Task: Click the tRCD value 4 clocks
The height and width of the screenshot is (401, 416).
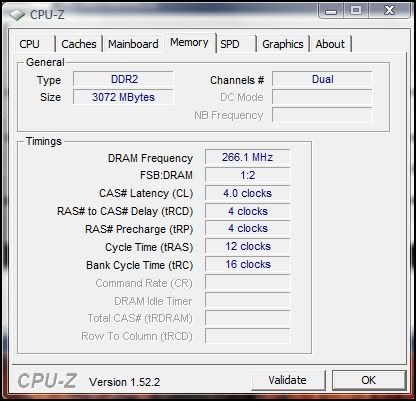Action: click(x=247, y=211)
